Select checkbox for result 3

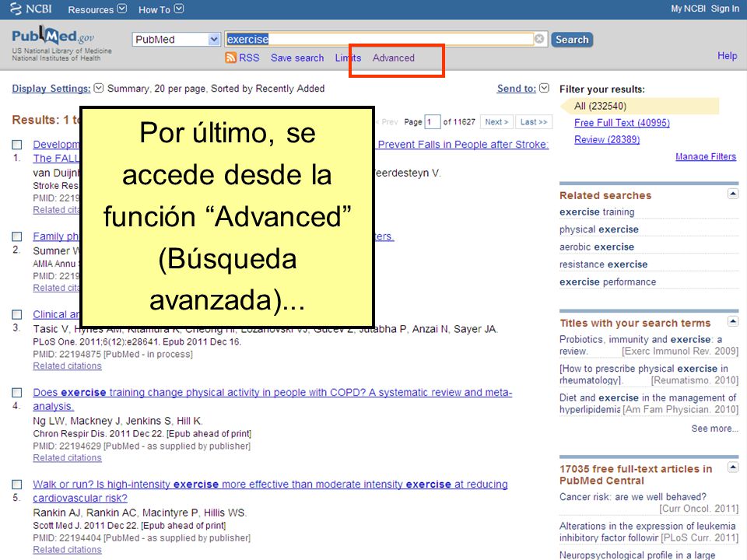16,314
